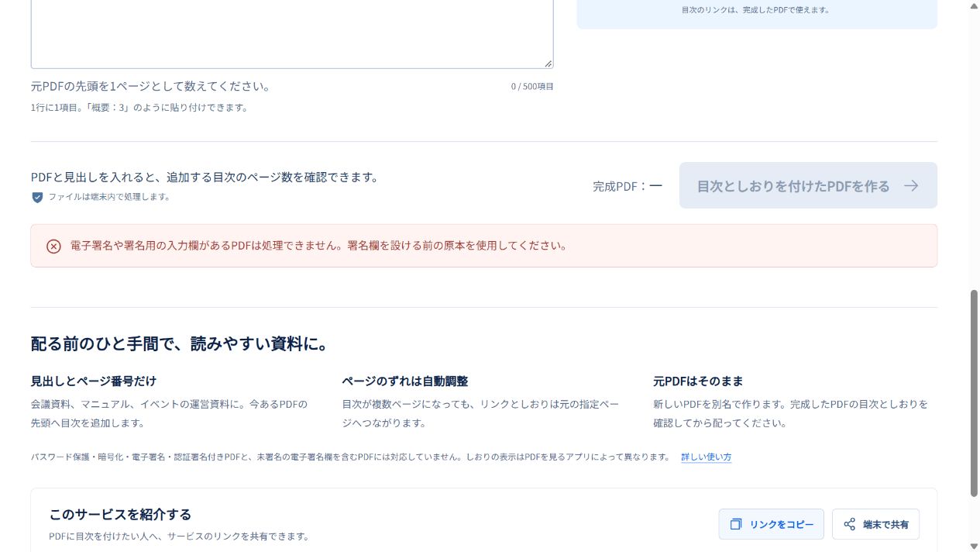Click the 配る前のひと手間で heading
The image size is (980, 552).
coord(180,343)
